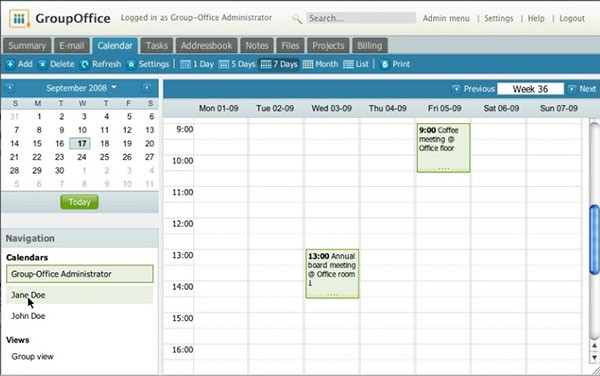600x376 pixels.
Task: Select day 22 in mini calendar
Action: pos(37,157)
